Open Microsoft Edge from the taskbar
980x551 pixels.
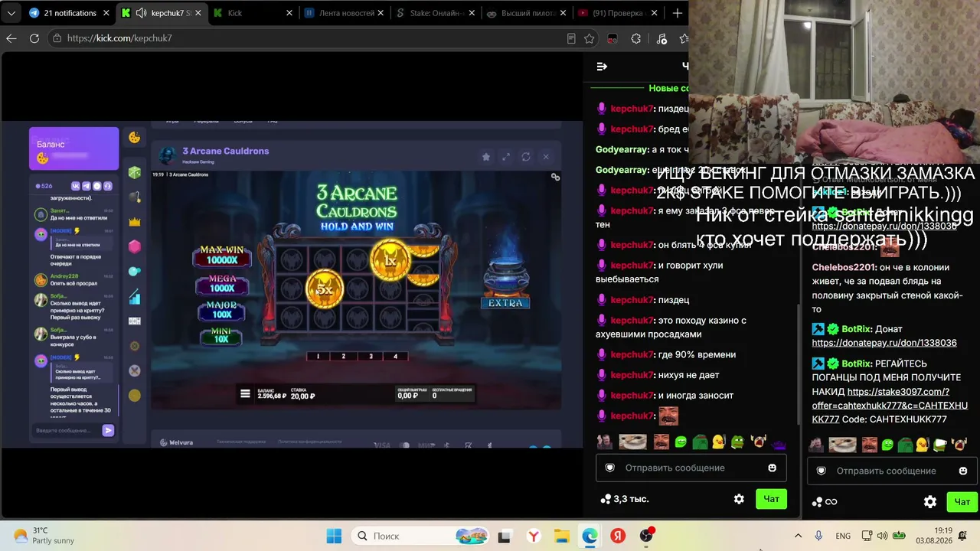click(x=590, y=536)
